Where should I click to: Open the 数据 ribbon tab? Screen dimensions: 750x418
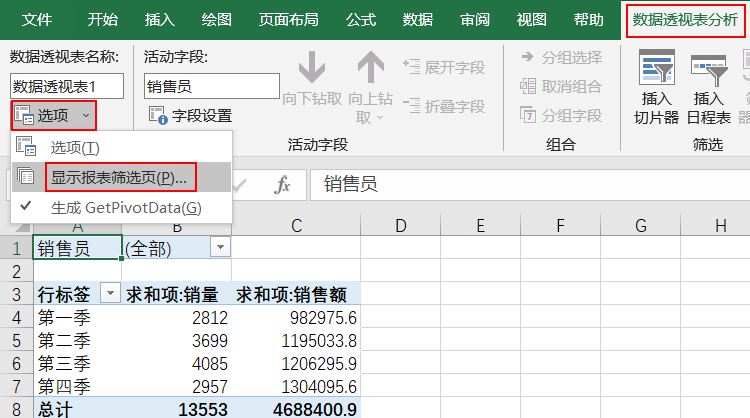click(x=418, y=20)
